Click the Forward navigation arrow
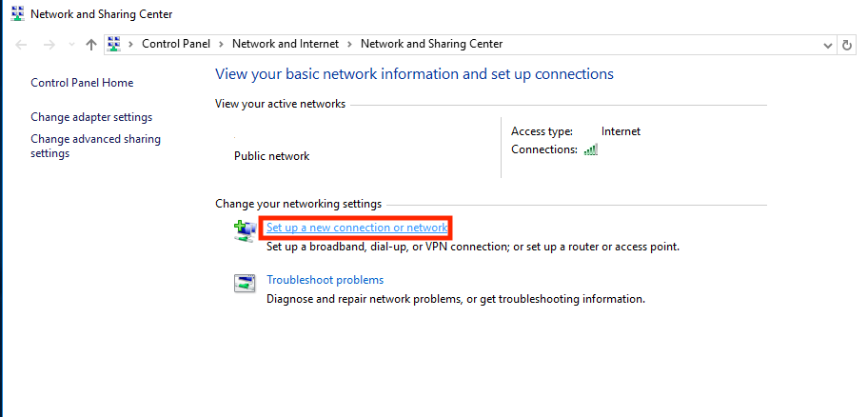This screenshot has height=417, width=868. (x=49, y=45)
